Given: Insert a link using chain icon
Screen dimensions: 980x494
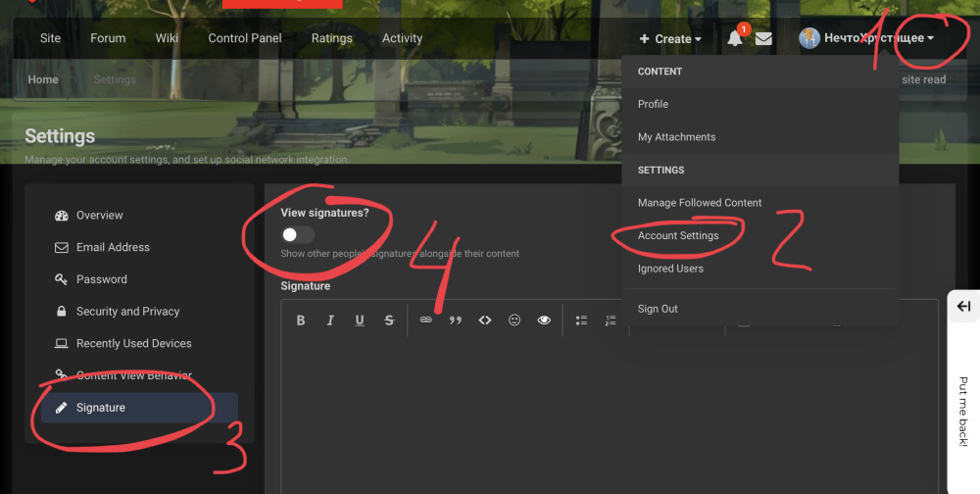Looking at the screenshot, I should pyautogui.click(x=425, y=321).
